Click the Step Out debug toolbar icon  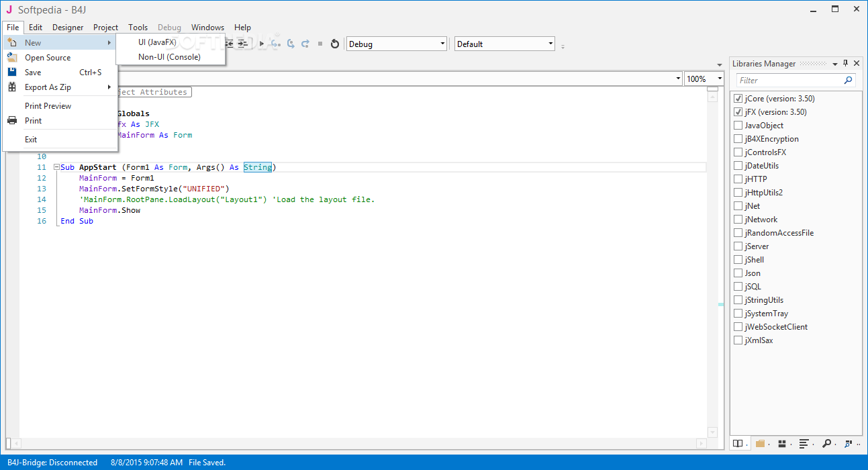(305, 44)
